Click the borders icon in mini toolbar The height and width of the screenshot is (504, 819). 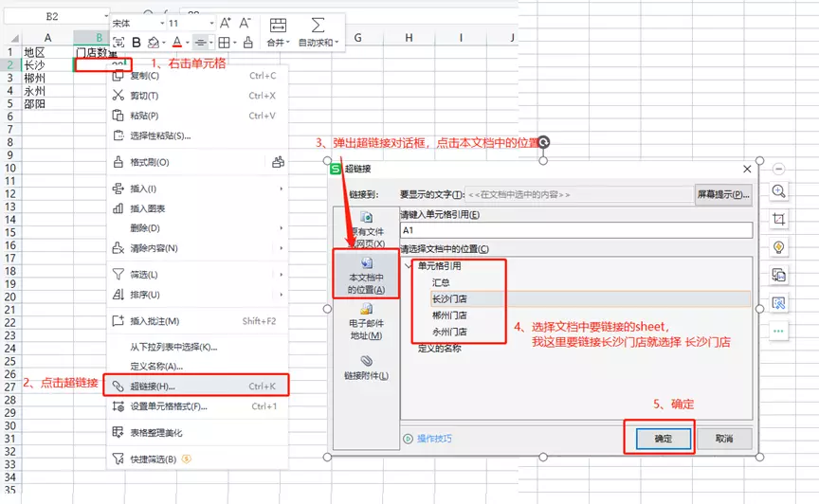point(224,43)
